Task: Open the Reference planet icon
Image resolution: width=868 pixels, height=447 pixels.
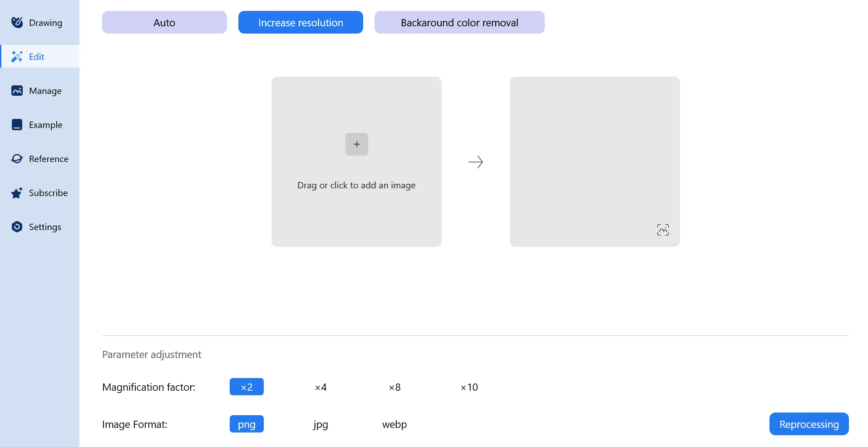Action: [x=17, y=158]
